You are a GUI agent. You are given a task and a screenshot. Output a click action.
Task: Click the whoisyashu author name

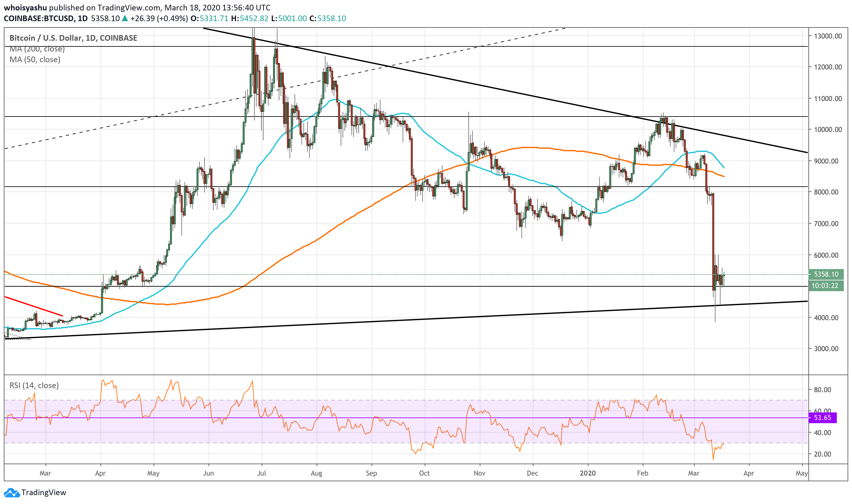[x=25, y=8]
